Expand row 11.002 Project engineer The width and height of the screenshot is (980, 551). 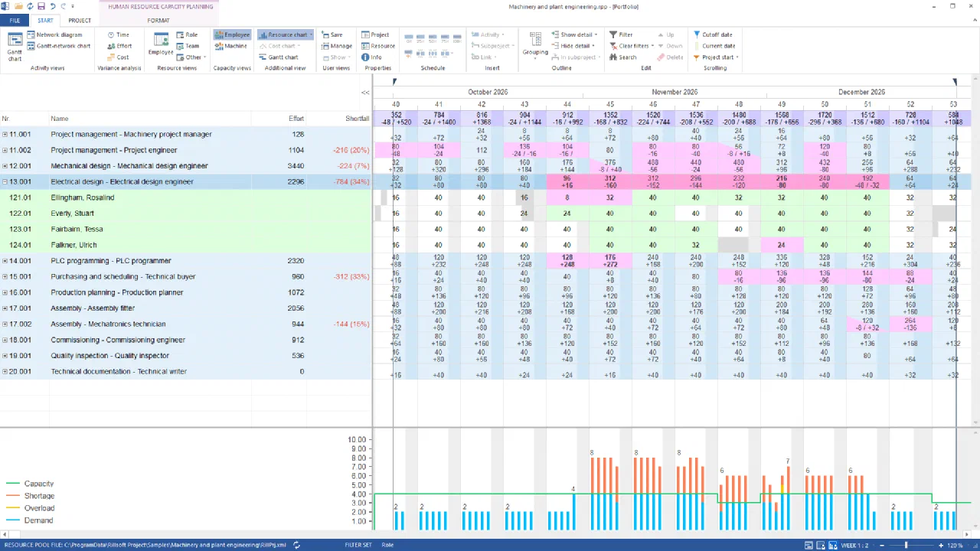click(5, 151)
